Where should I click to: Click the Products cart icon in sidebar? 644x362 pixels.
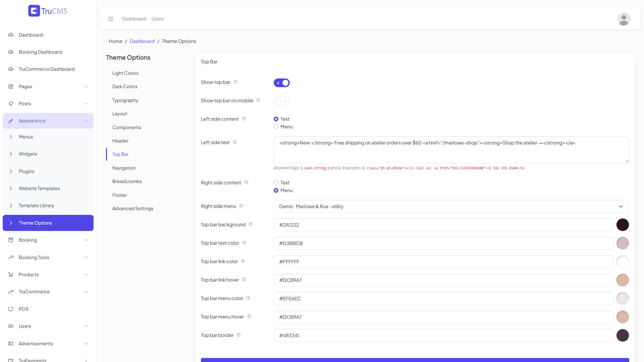11,275
